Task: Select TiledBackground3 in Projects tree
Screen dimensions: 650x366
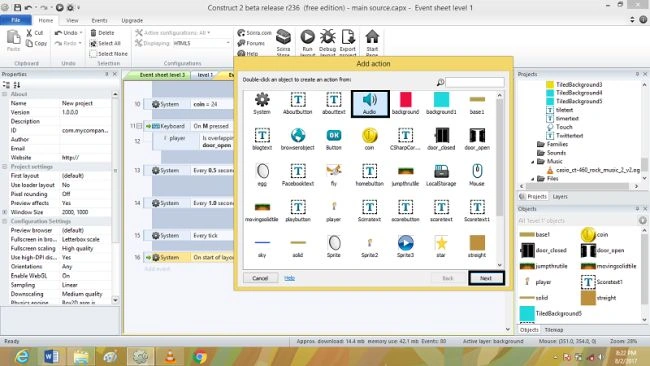Action: tap(574, 85)
